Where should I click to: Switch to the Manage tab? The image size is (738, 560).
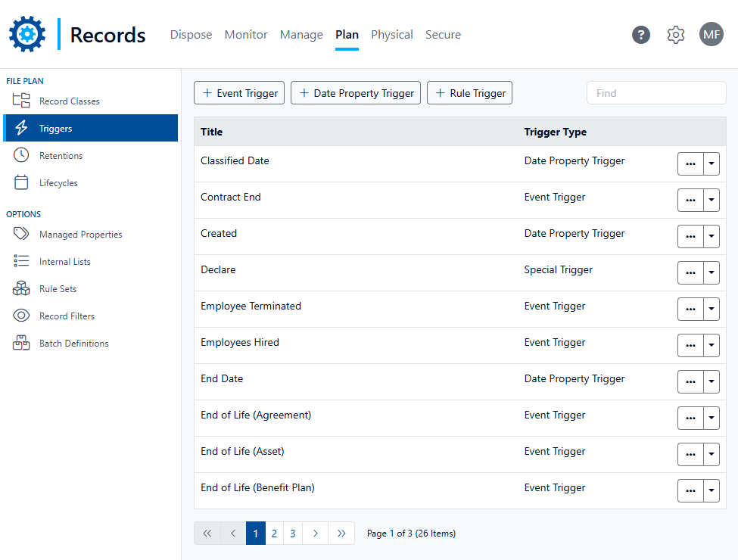(x=301, y=35)
